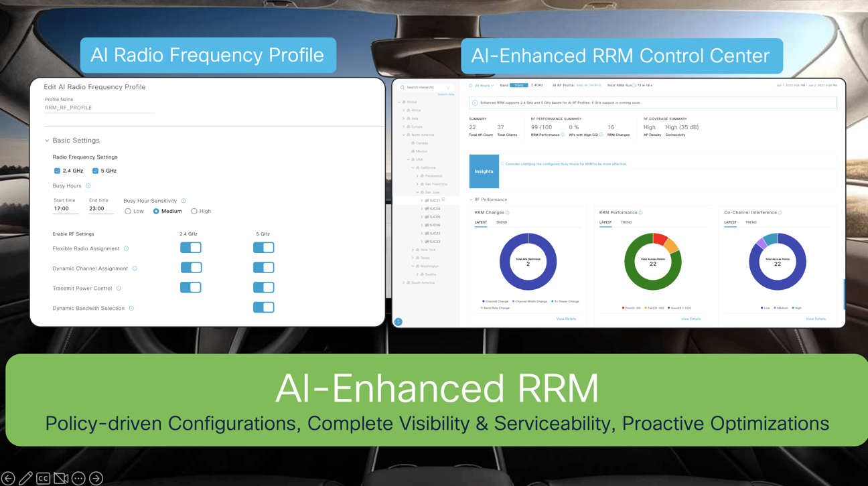The width and height of the screenshot is (868, 486).
Task: Open the 24 Hours time range dropdown
Action: (x=484, y=86)
